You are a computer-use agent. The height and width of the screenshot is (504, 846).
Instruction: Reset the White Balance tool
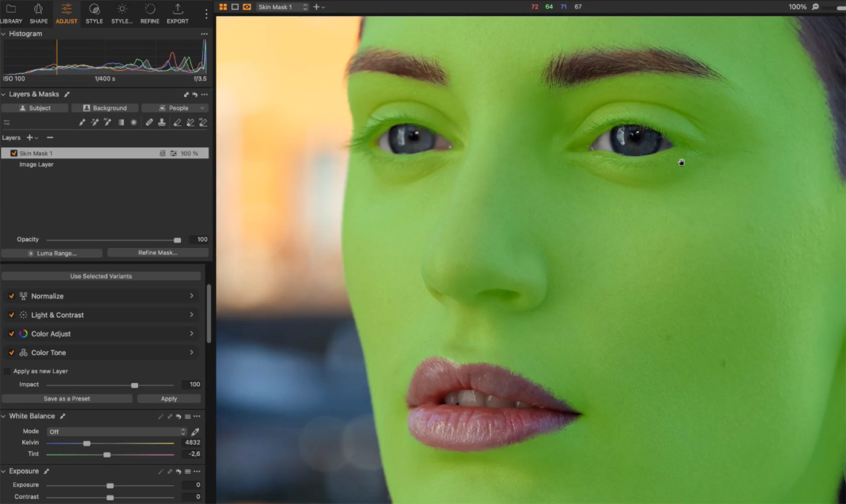tap(179, 416)
